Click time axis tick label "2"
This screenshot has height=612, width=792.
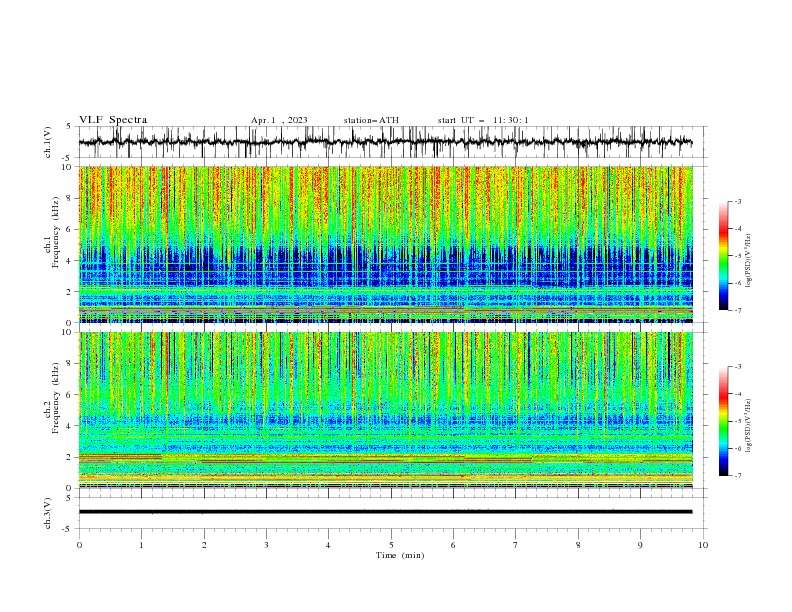coord(204,545)
